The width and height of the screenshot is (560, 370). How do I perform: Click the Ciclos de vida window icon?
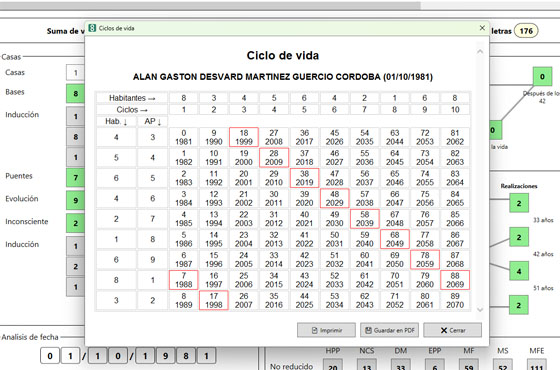coord(92,28)
